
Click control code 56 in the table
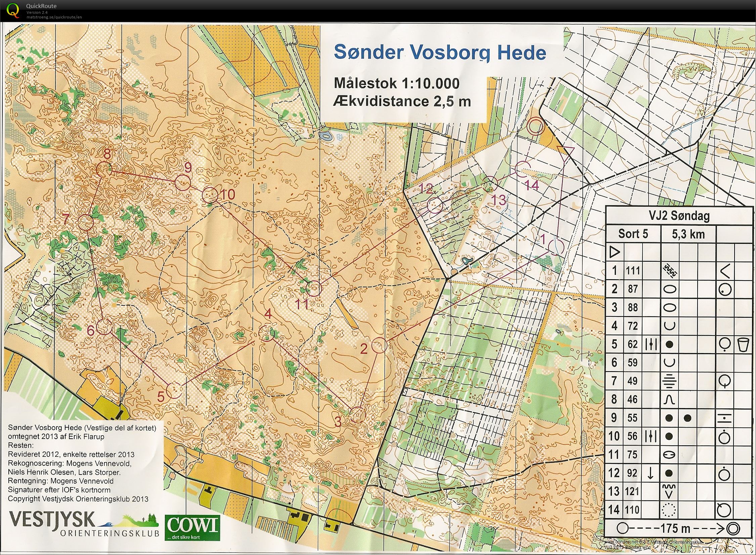(x=633, y=436)
